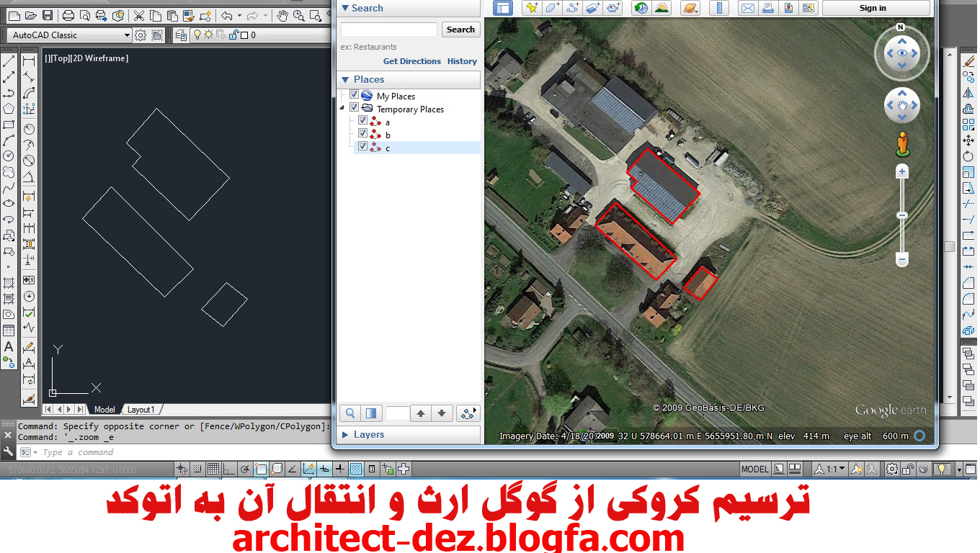Screen dimensions: 980x553
Task: Click the Record a Tour camera icon
Action: pos(614,8)
